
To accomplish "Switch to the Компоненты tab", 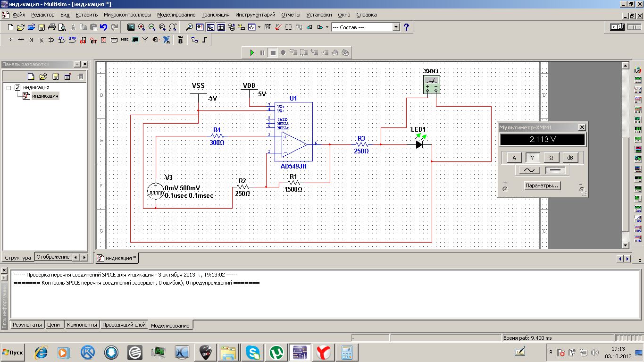I will (82, 325).
